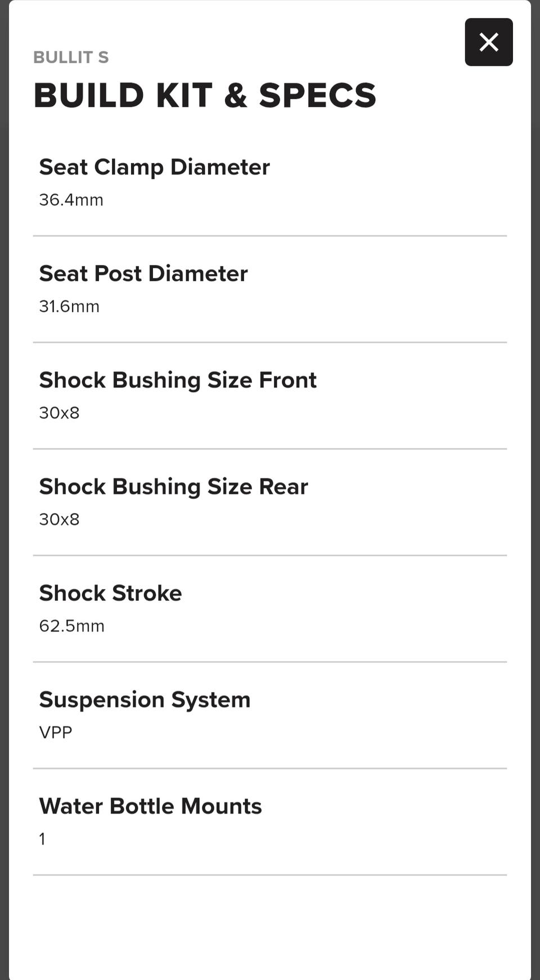The height and width of the screenshot is (980, 540).
Task: Select the Shock Bushing Size Front label
Action: pos(178,380)
